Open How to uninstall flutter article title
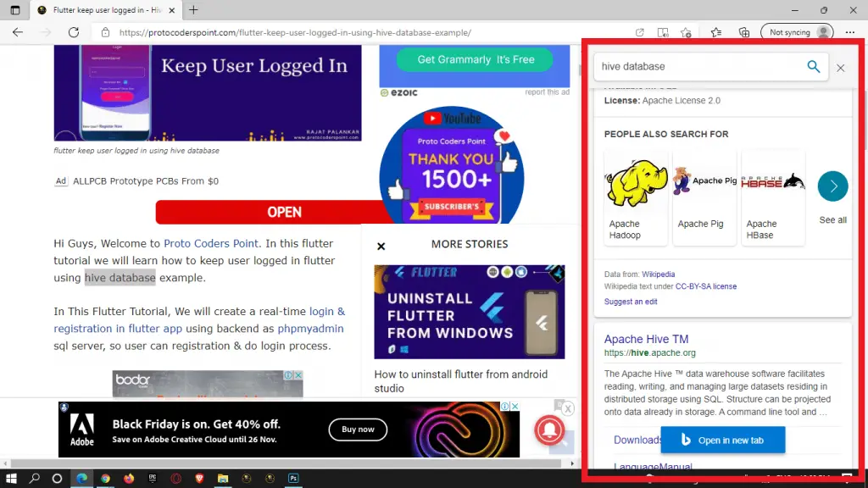This screenshot has height=488, width=868. (x=460, y=381)
